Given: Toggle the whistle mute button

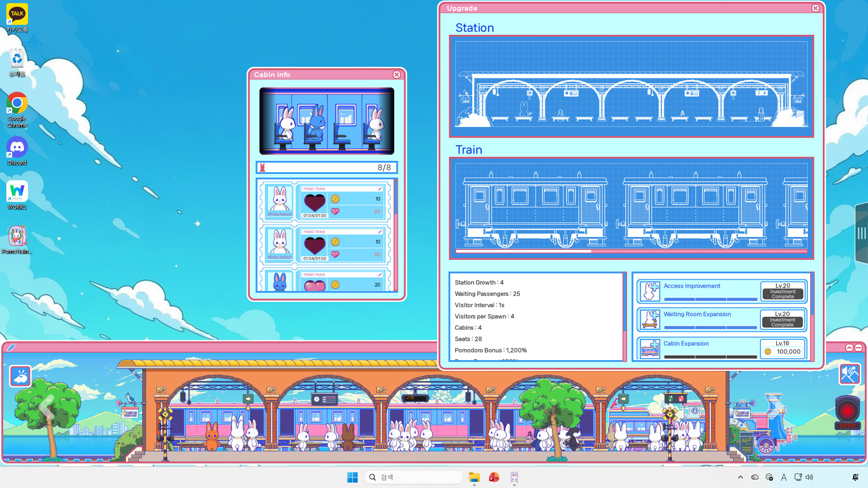Looking at the screenshot, I should tap(851, 374).
